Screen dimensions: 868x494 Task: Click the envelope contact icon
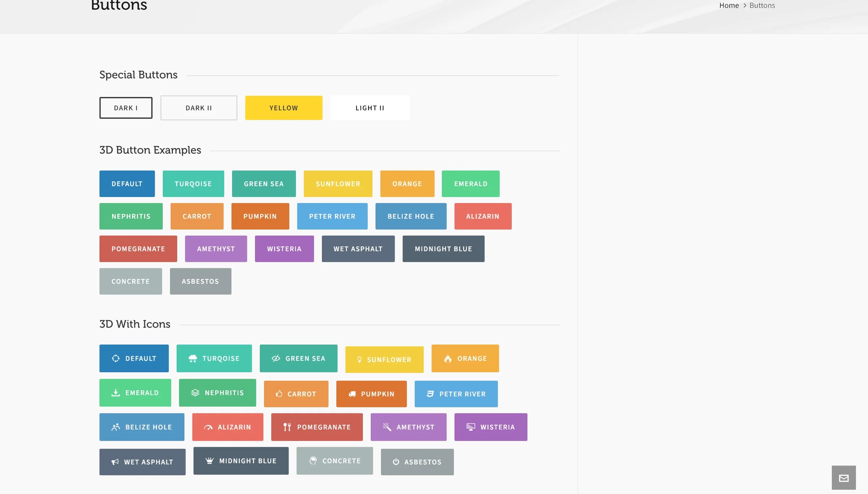[844, 478]
